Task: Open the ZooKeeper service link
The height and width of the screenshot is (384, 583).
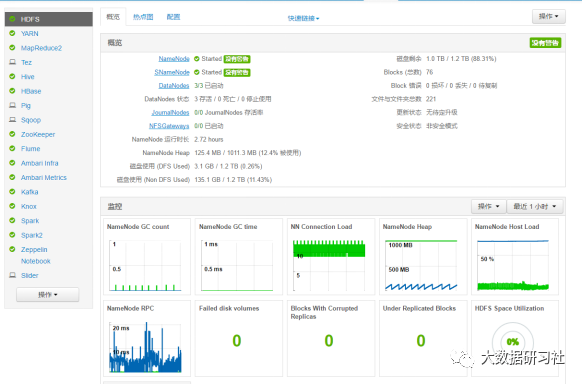Action: [x=38, y=134]
